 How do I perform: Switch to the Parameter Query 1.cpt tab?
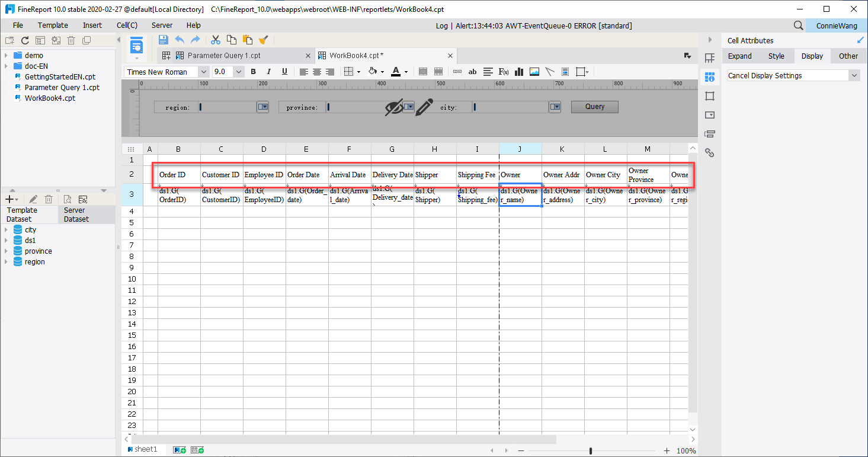(224, 56)
